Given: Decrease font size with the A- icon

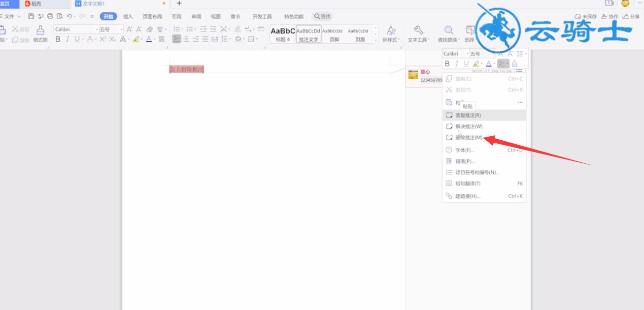Looking at the screenshot, I should click(139, 30).
